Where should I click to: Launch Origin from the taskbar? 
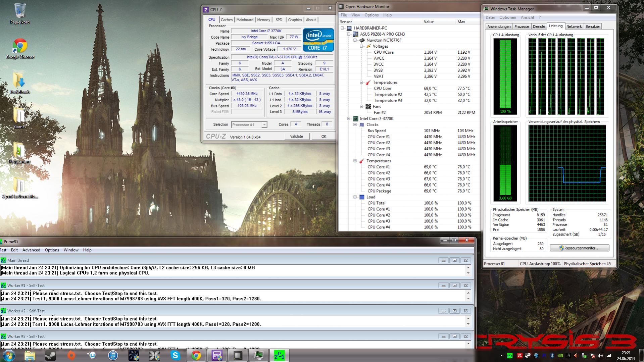(71, 355)
